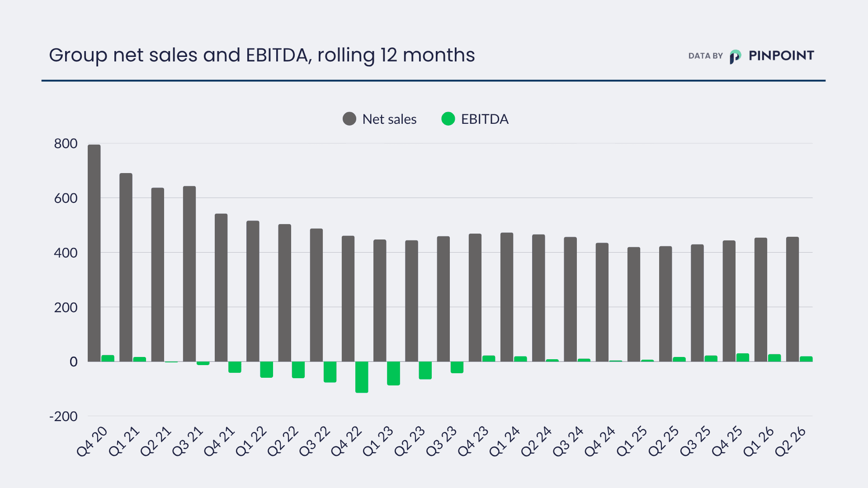868x488 pixels.
Task: Toggle the EBITDA legend marker
Action: click(x=448, y=119)
